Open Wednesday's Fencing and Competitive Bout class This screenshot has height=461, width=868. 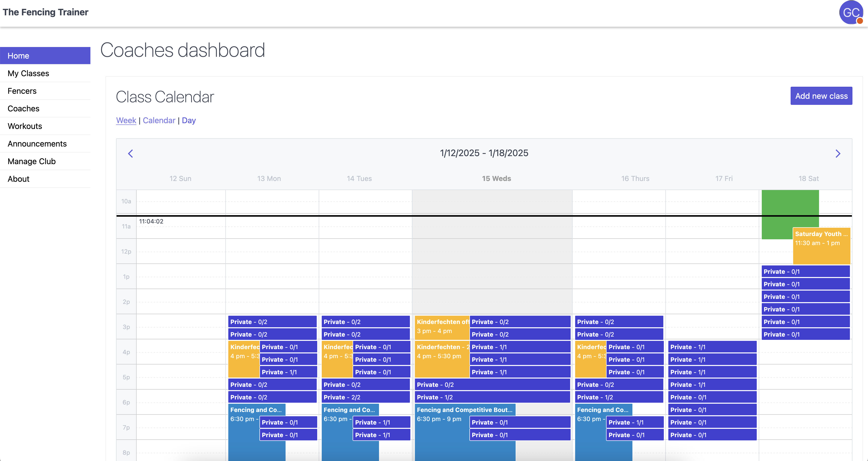464,432
